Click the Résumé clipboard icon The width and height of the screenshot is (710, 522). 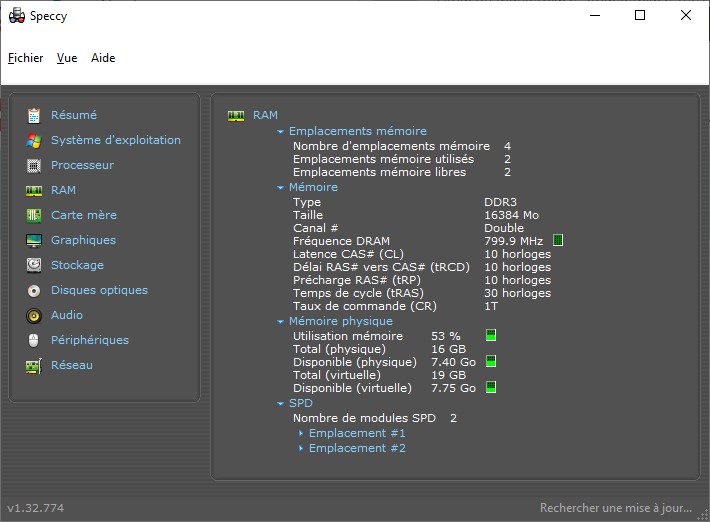[34, 115]
